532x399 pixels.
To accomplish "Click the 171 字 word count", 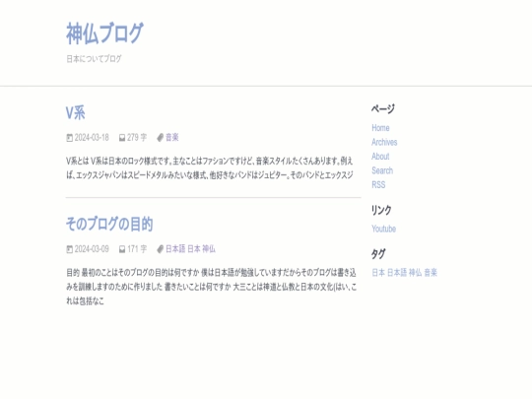I will [137, 249].
